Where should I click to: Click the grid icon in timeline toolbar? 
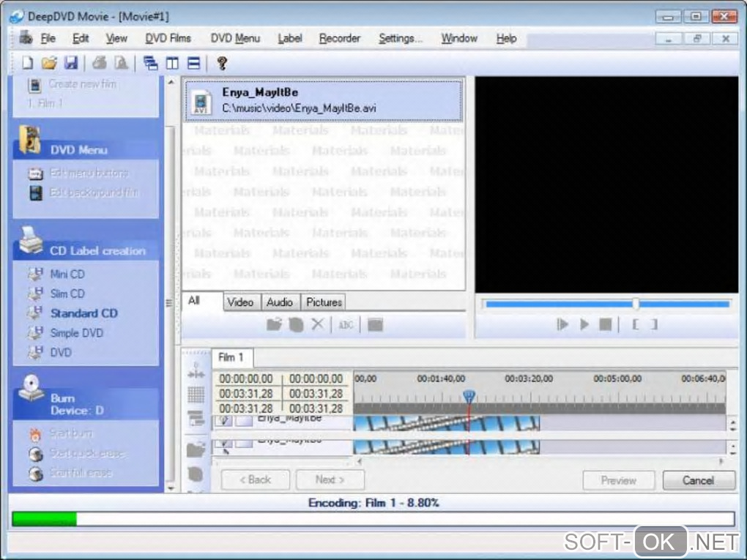[x=196, y=395]
